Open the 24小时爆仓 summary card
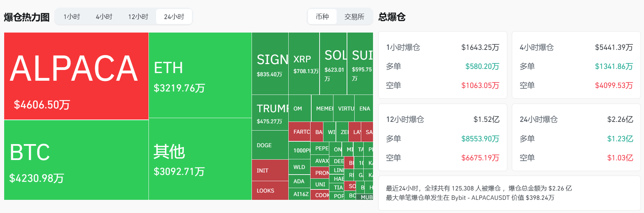Screen dimensions: 644x213 click(x=576, y=137)
